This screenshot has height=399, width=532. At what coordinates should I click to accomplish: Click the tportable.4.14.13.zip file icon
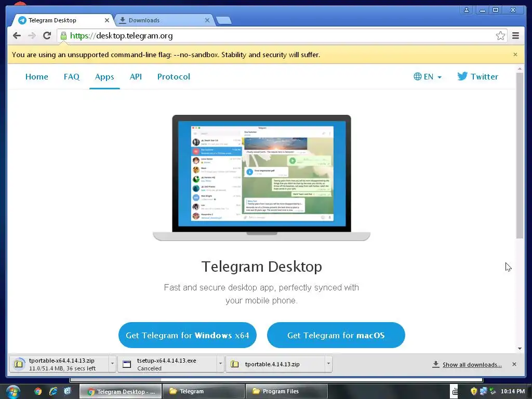(x=235, y=364)
